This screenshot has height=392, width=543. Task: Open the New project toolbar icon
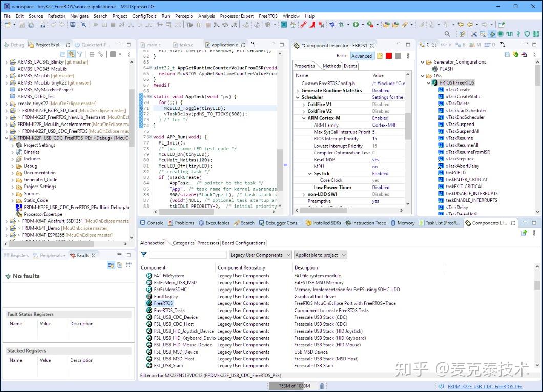coord(6,25)
